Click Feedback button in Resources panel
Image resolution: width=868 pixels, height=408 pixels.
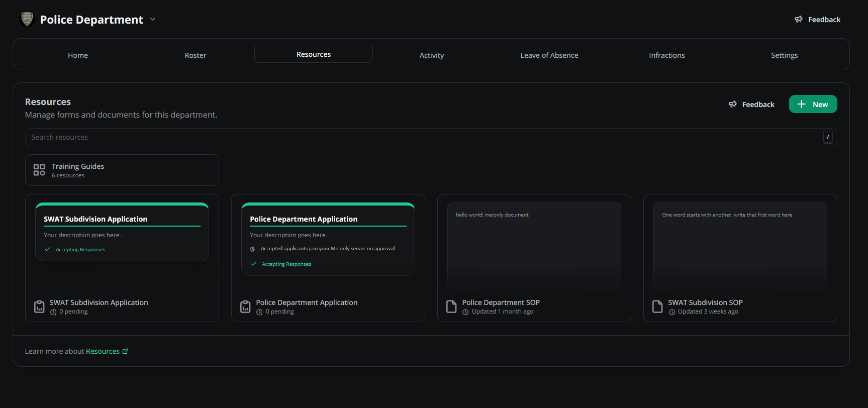(752, 105)
